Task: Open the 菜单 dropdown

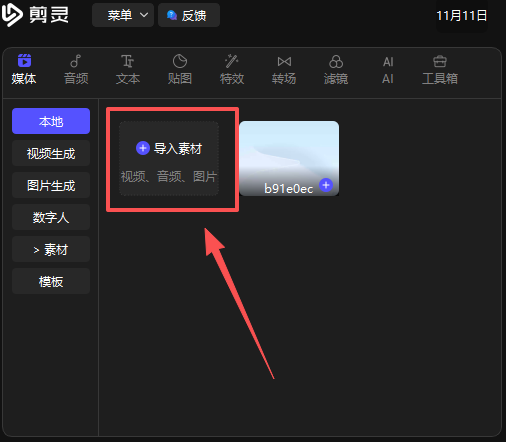Action: point(123,15)
